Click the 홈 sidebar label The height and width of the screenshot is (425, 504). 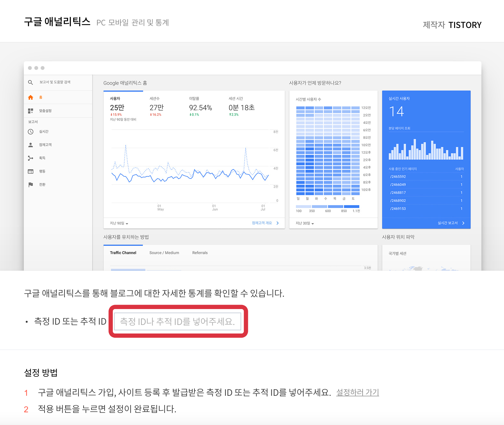[x=41, y=98]
